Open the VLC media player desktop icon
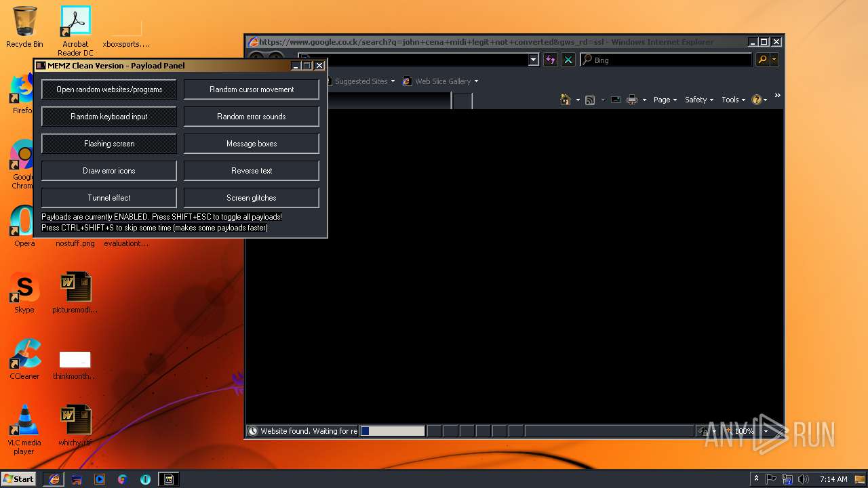The width and height of the screenshot is (868, 488). pyautogui.click(x=24, y=430)
